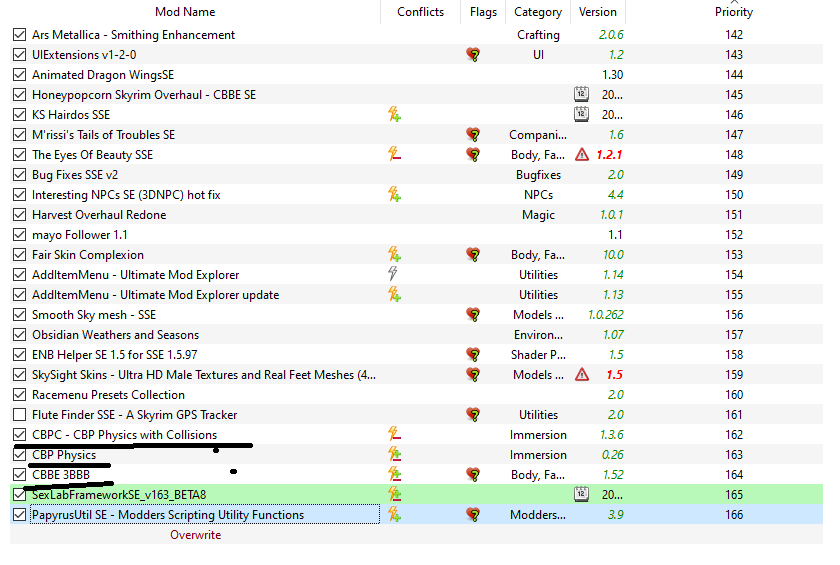Click the Magic category of Harvest Overhaul Redone
Viewport: 840px width, 565px height.
[x=538, y=215]
